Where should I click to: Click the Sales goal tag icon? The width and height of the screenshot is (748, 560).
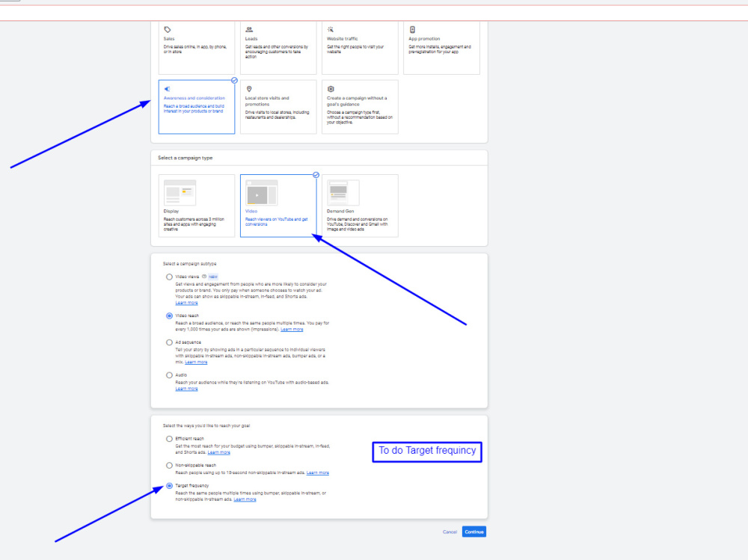pyautogui.click(x=168, y=30)
